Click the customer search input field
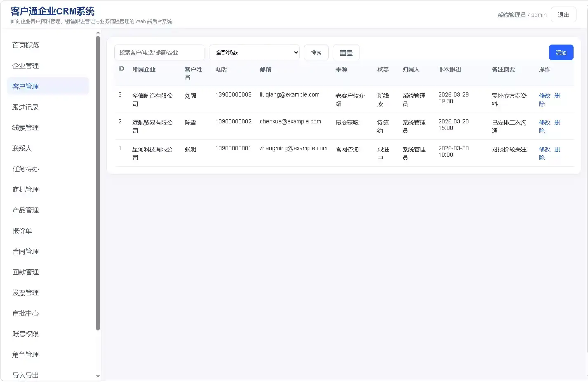This screenshot has width=588, height=382. pyautogui.click(x=159, y=52)
